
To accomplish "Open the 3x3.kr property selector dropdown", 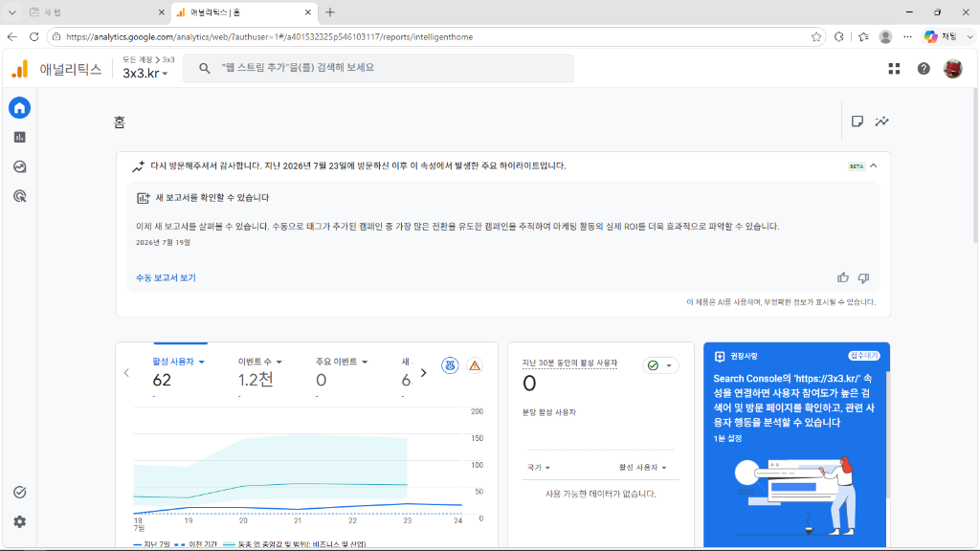I will coord(145,73).
